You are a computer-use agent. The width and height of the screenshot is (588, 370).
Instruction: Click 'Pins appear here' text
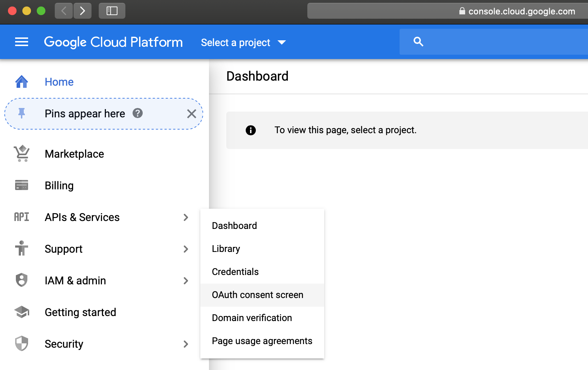tap(85, 114)
